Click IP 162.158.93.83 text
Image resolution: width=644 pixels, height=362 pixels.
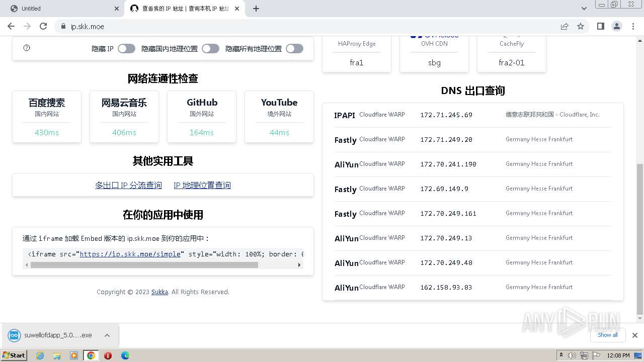[x=446, y=288]
